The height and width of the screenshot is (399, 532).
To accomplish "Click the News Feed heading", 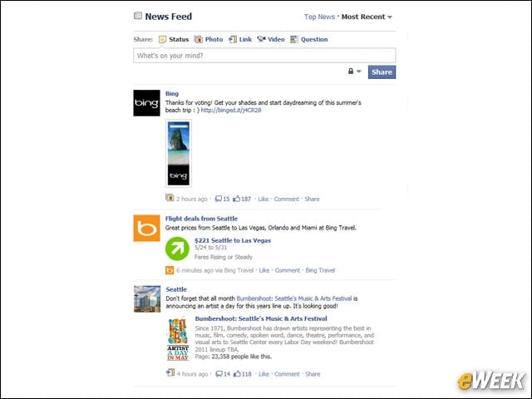I will (x=168, y=17).
